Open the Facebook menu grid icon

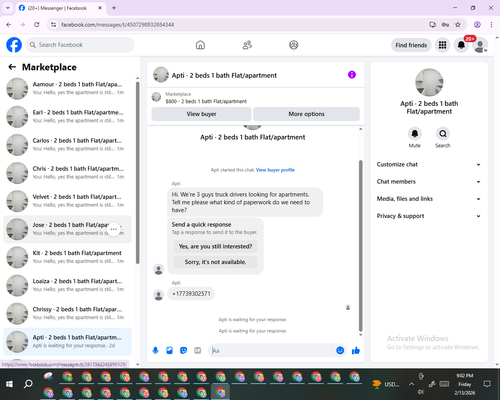442,45
